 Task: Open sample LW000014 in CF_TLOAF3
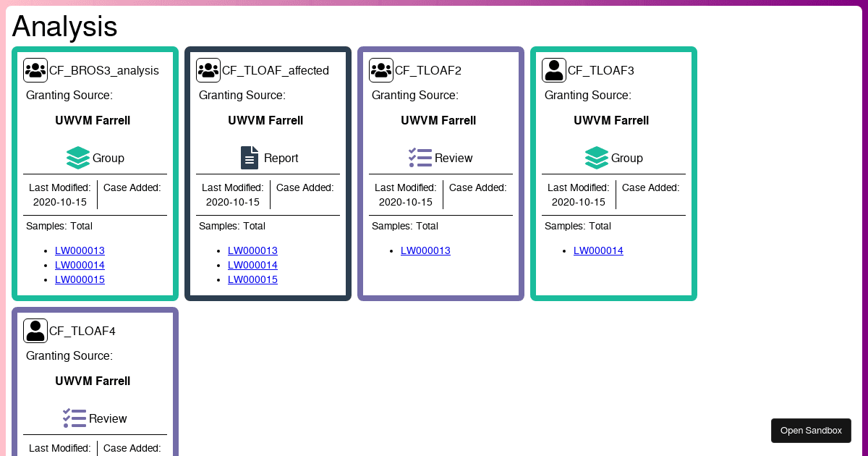[598, 250]
